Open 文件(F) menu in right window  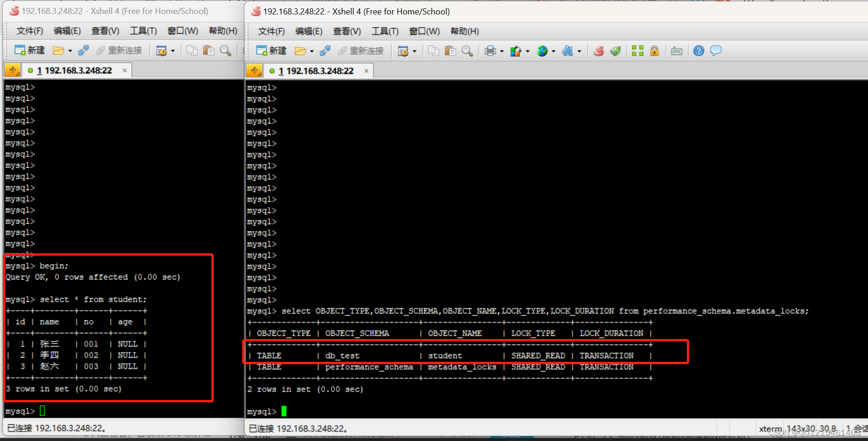pyautogui.click(x=271, y=31)
